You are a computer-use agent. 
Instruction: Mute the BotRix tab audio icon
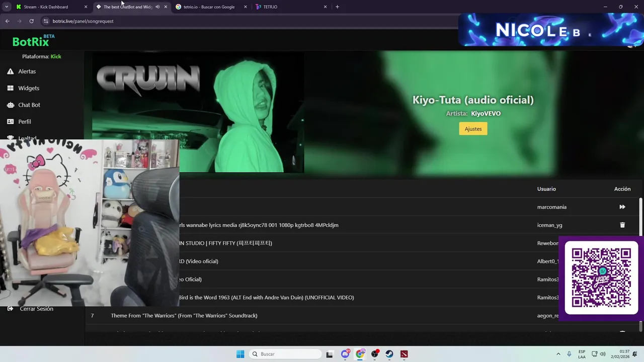click(x=157, y=7)
